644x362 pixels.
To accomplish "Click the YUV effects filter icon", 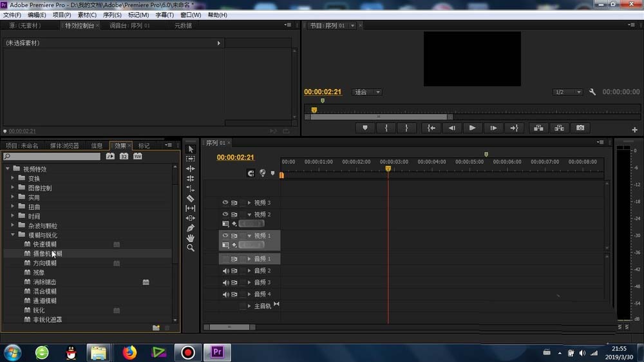I will [138, 156].
